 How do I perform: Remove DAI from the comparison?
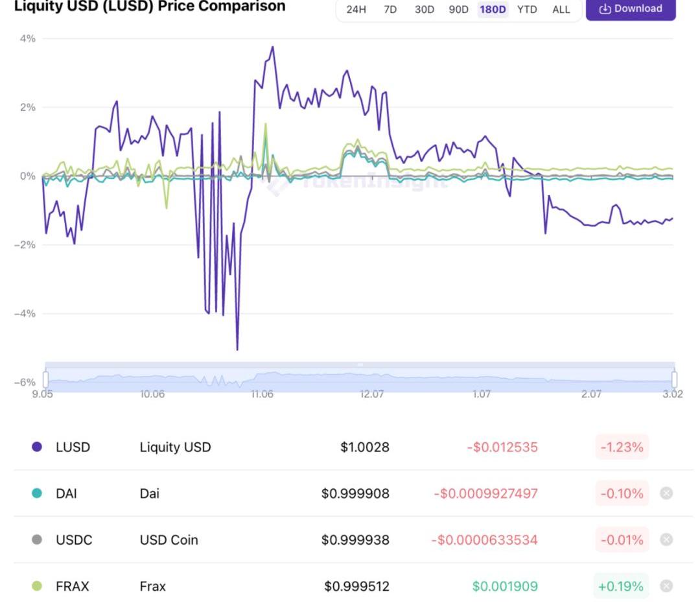(x=666, y=493)
